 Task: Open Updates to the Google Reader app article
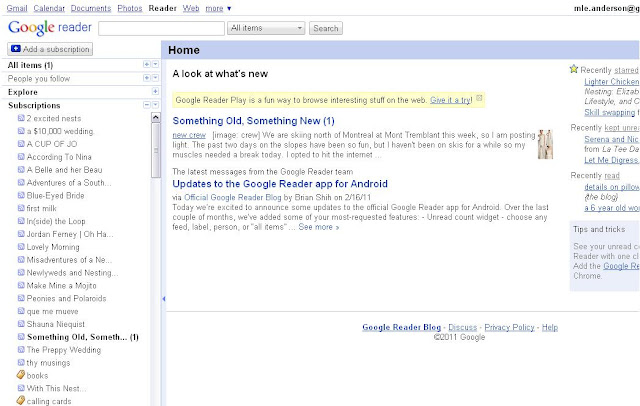(280, 184)
